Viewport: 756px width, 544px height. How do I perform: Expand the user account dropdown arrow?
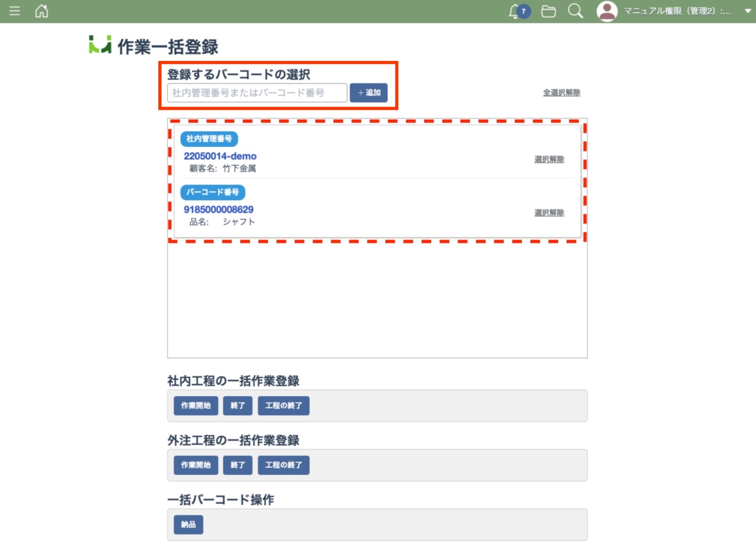(x=748, y=11)
